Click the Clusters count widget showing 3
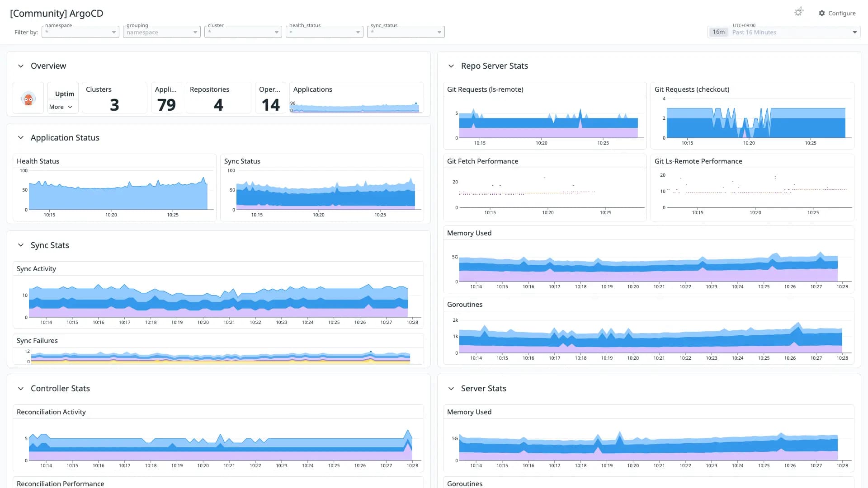The image size is (868, 488). tap(115, 98)
